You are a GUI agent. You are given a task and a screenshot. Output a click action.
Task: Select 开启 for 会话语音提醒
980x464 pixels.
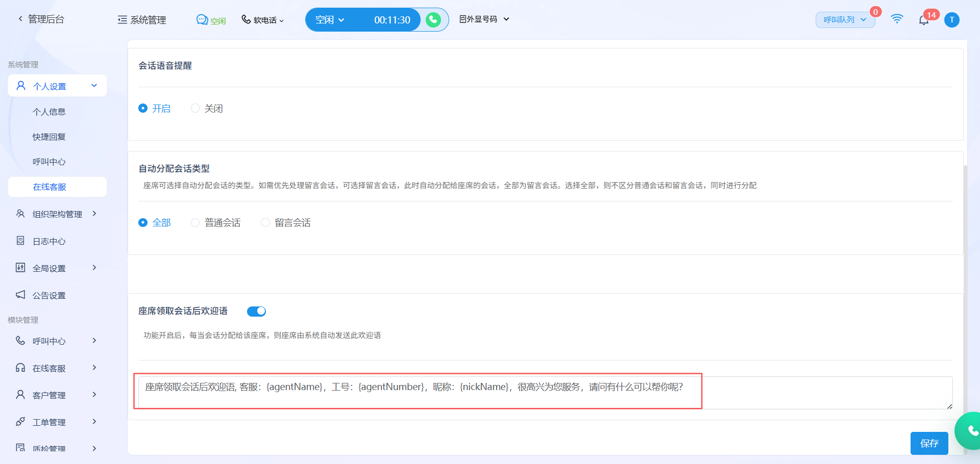pyautogui.click(x=143, y=108)
